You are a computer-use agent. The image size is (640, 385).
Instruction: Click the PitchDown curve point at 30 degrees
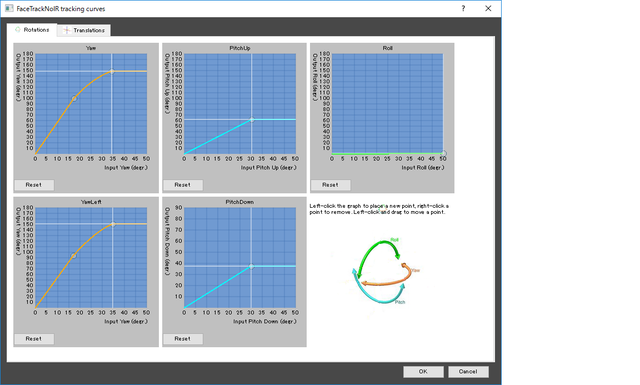(x=251, y=266)
